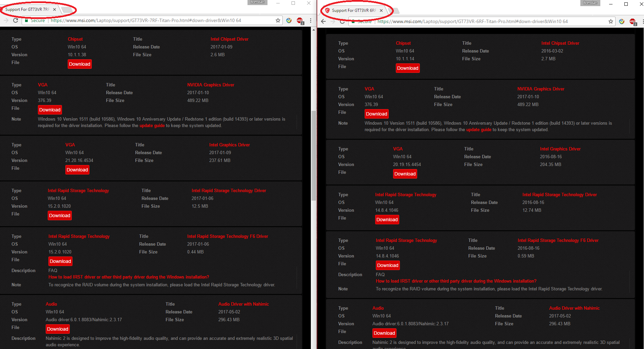Image resolution: width=644 pixels, height=349 pixels.
Task: Download Audio Driver with Nahimic on the left
Action: [x=58, y=329]
